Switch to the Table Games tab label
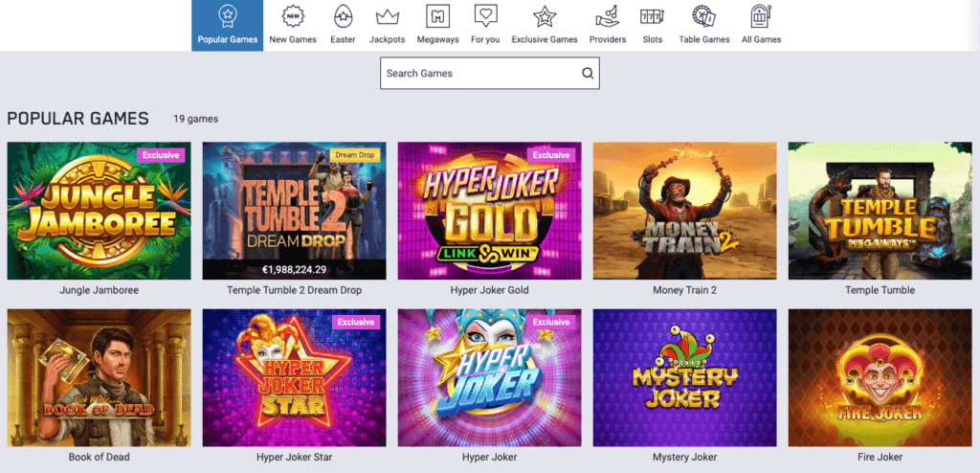 [704, 39]
